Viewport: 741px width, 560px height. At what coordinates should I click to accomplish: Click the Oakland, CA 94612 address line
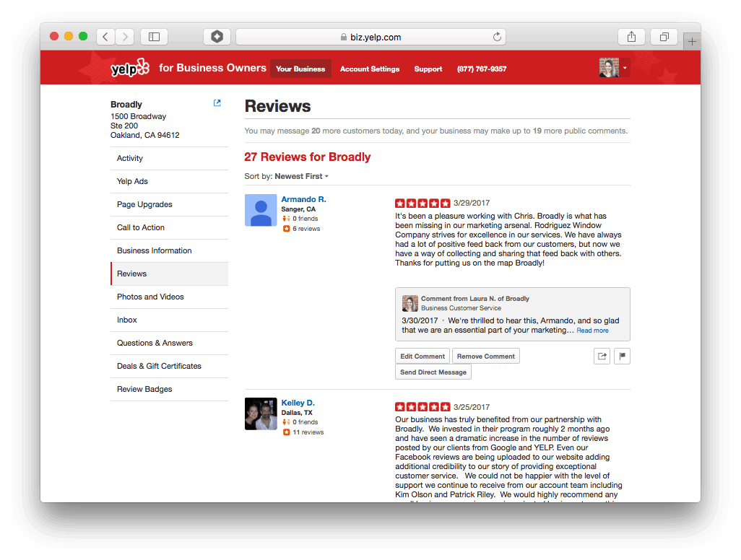point(145,135)
